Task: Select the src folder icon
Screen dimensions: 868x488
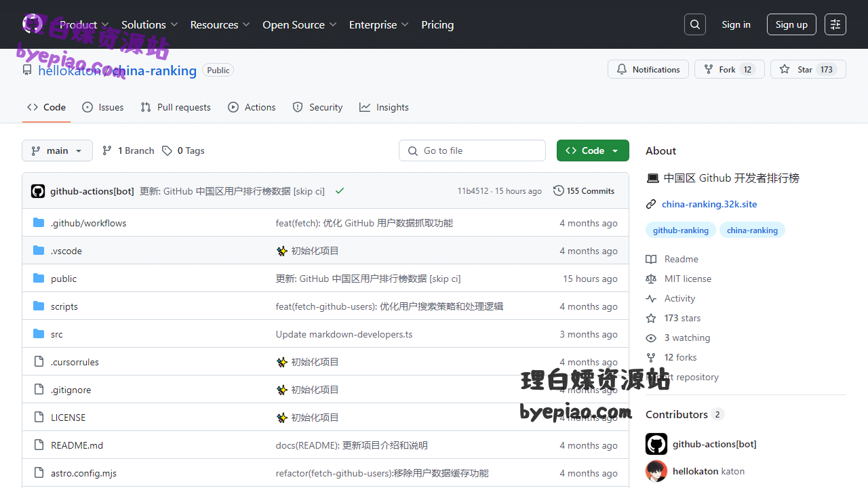Action: tap(39, 334)
